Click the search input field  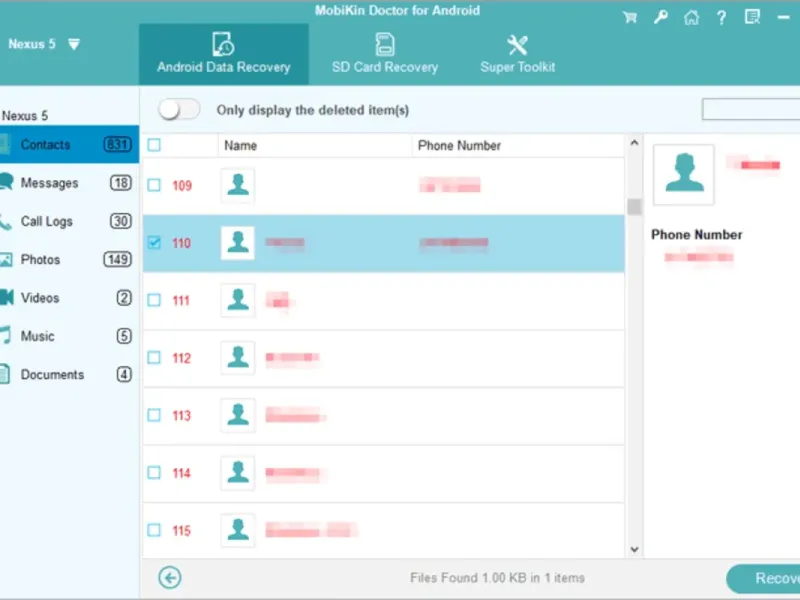tap(751, 109)
